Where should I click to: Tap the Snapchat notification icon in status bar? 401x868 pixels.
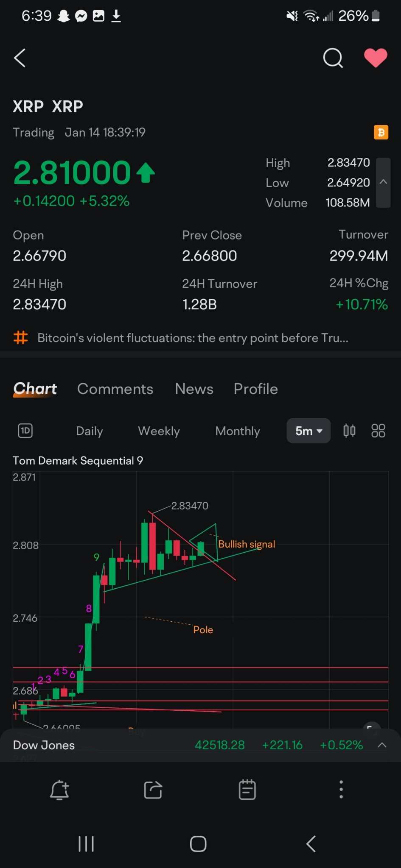point(64,16)
